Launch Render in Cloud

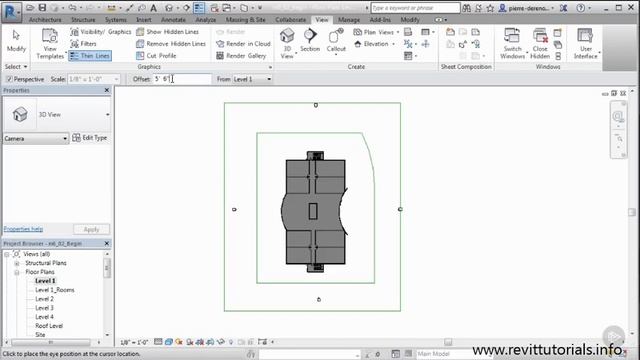(x=243, y=44)
